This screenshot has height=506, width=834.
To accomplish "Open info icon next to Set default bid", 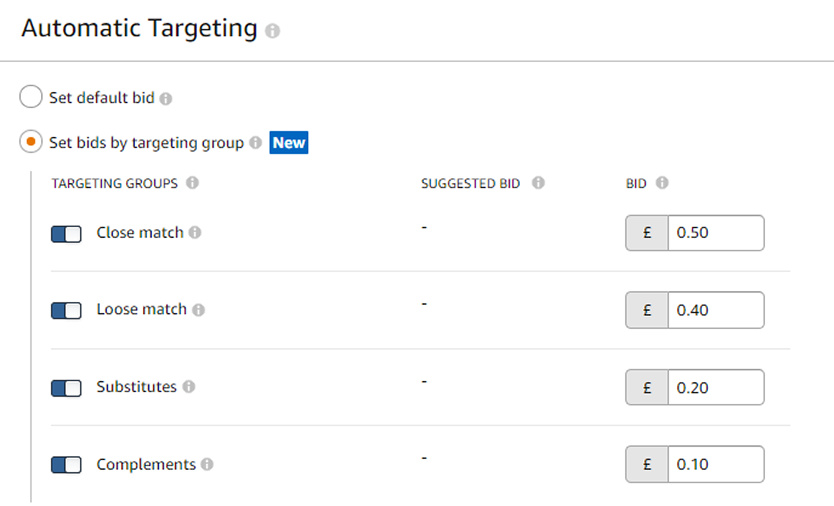I will pos(166,98).
